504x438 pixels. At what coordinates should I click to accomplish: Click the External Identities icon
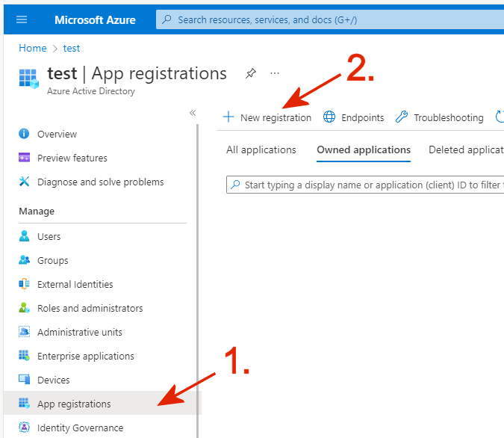24,284
